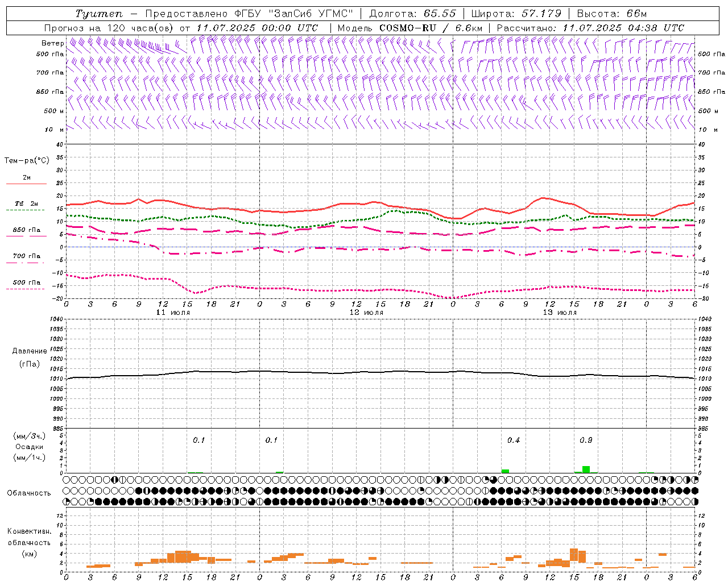Click the "Прогноз на 120 часа(ов)" text
Viewport: 728px width, 582px height.
[x=109, y=28]
